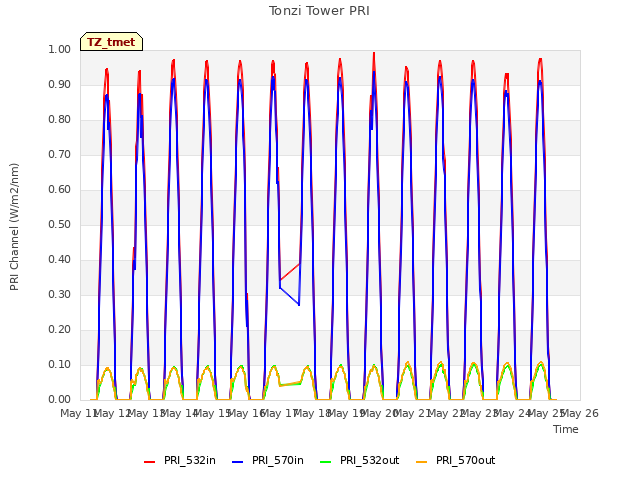Image resolution: width=640 pixels, height=480 pixels.
Task: Click the chart title Tonzi Tower PRI
Action: (x=319, y=11)
